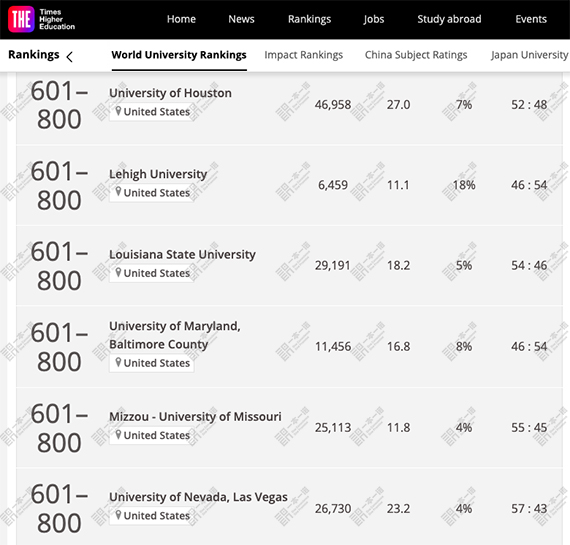
Task: Click the location pin under Nevada, Las Vegas
Action: click(x=118, y=515)
